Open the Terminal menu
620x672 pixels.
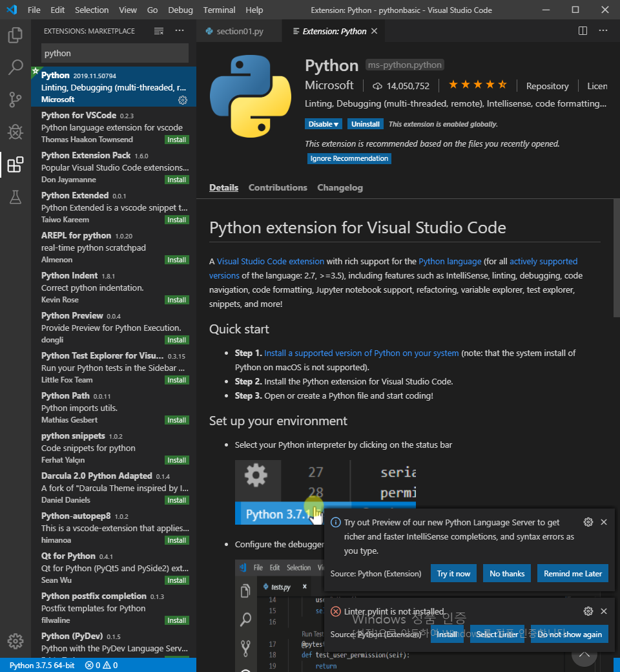(219, 10)
